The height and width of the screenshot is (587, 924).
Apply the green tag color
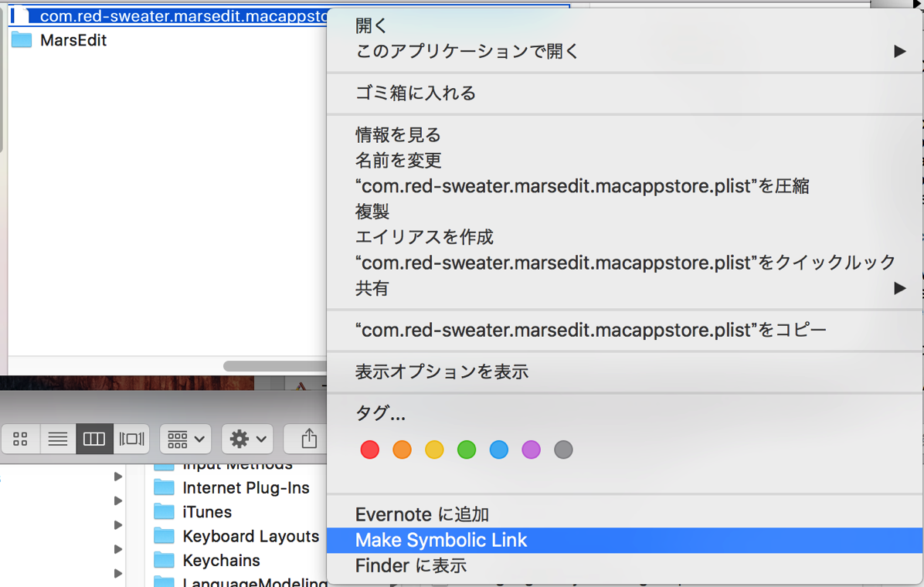coord(467,450)
